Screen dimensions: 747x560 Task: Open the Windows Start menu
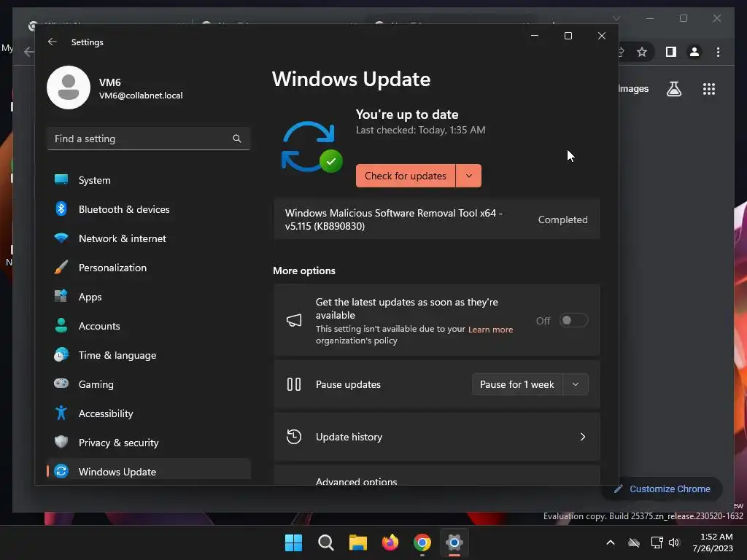[293, 542]
